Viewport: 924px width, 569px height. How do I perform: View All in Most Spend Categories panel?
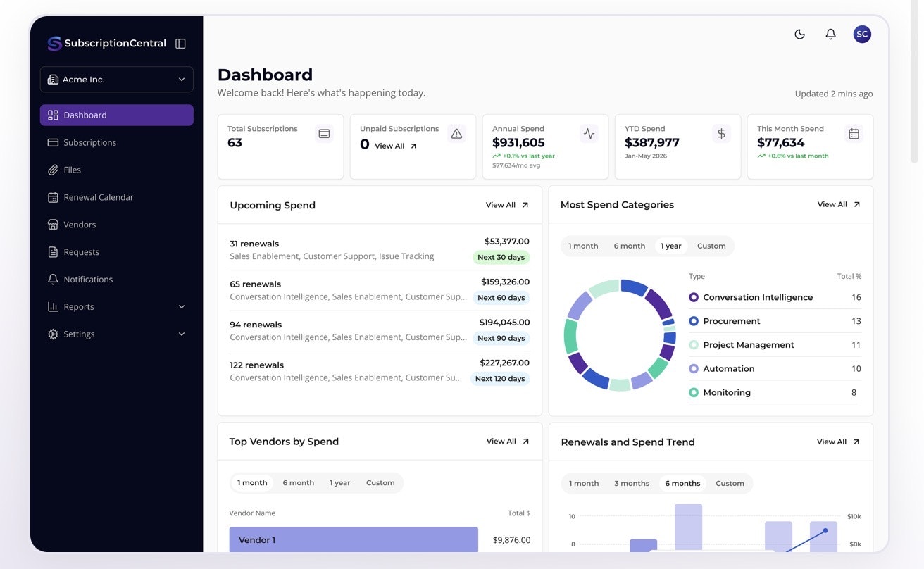(x=839, y=204)
